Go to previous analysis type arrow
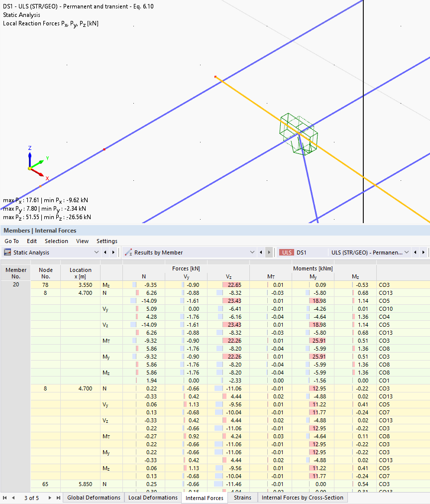The image size is (430, 504). pyautogui.click(x=105, y=252)
